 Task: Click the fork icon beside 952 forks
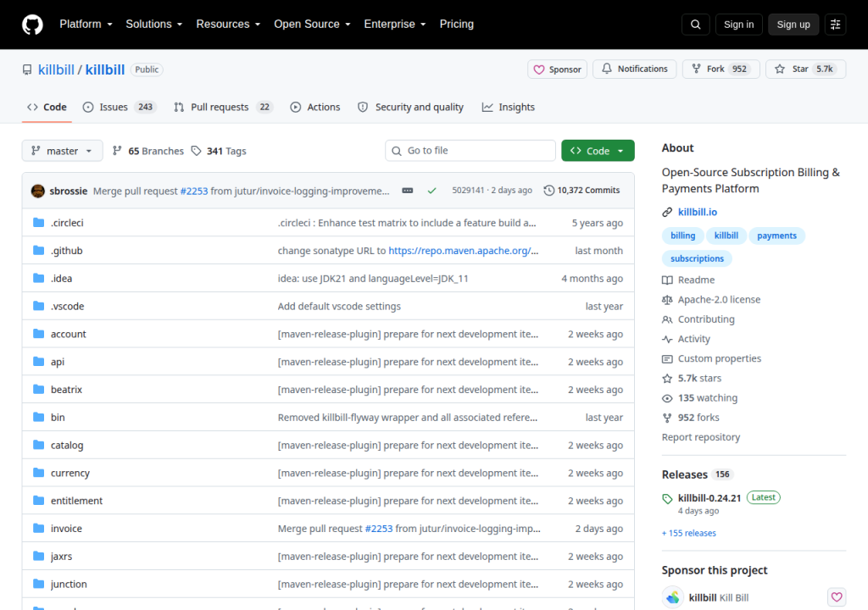click(x=667, y=418)
